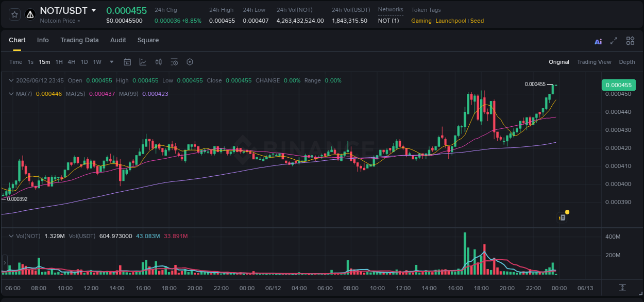Click the Time label in interval bar
Screen dimensions: 644x302
click(15, 62)
